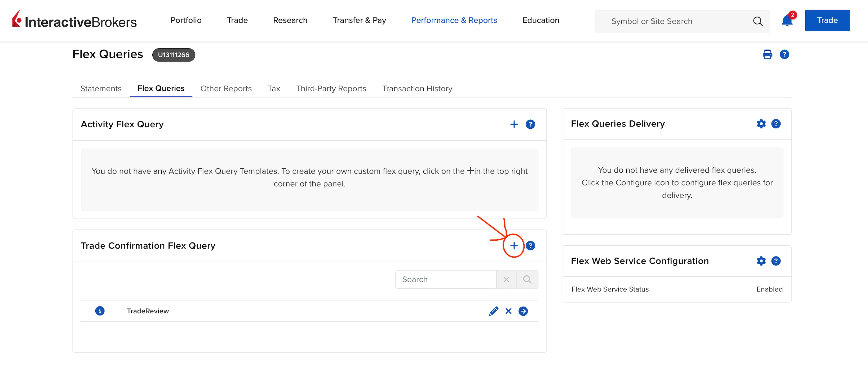Run the Trade Confirmation query search
The width and height of the screenshot is (868, 373).
pos(527,279)
